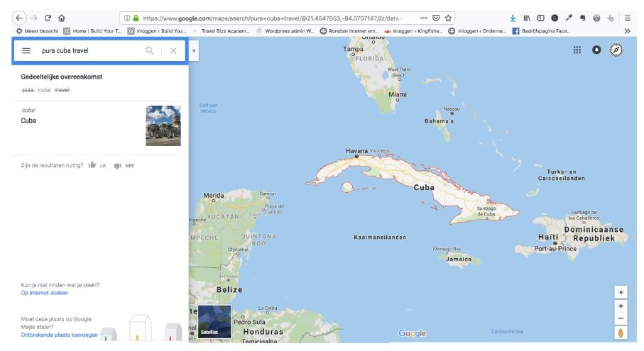Screen dimensions: 644x351
Task: Open the Google apps grid
Action: point(577,50)
